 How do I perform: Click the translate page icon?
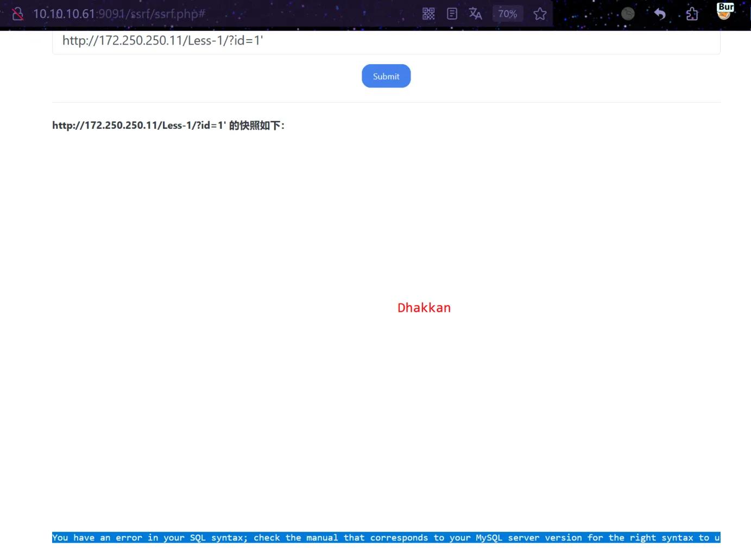pyautogui.click(x=475, y=14)
